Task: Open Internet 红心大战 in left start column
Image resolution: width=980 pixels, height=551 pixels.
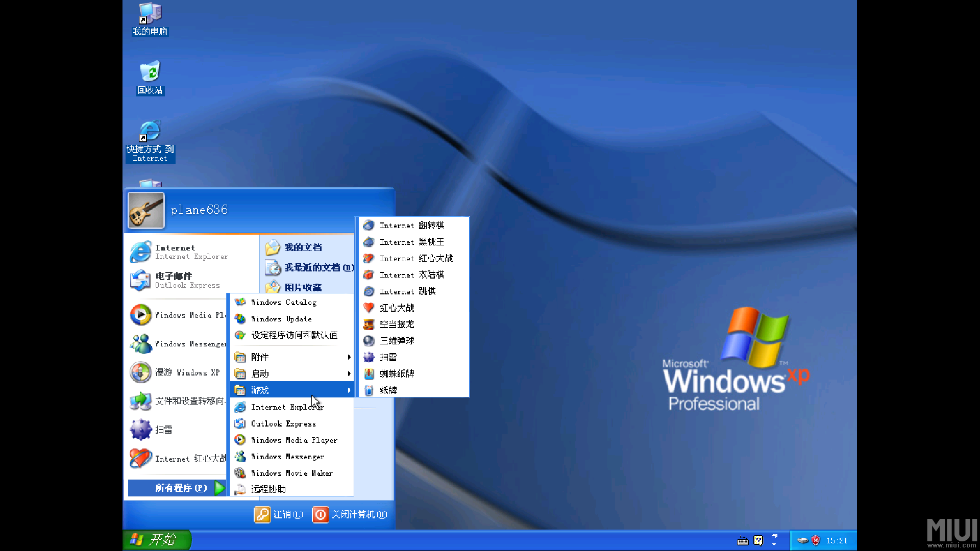Action: pyautogui.click(x=178, y=458)
